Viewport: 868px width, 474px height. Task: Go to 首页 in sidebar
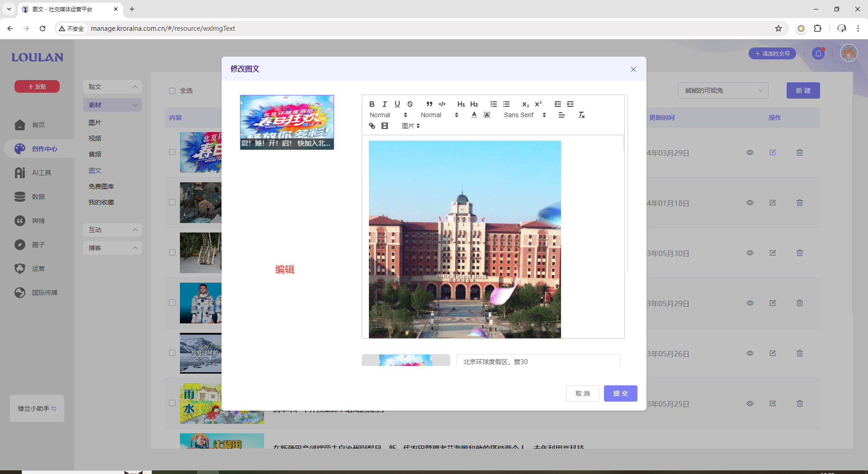click(x=37, y=125)
